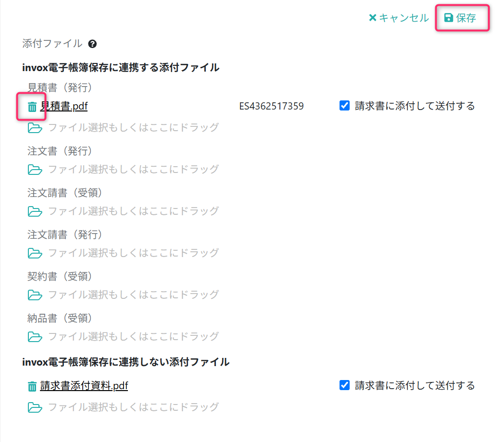The width and height of the screenshot is (504, 442).
Task: Select file drop area under 注文書（発行）
Action: pos(124,169)
